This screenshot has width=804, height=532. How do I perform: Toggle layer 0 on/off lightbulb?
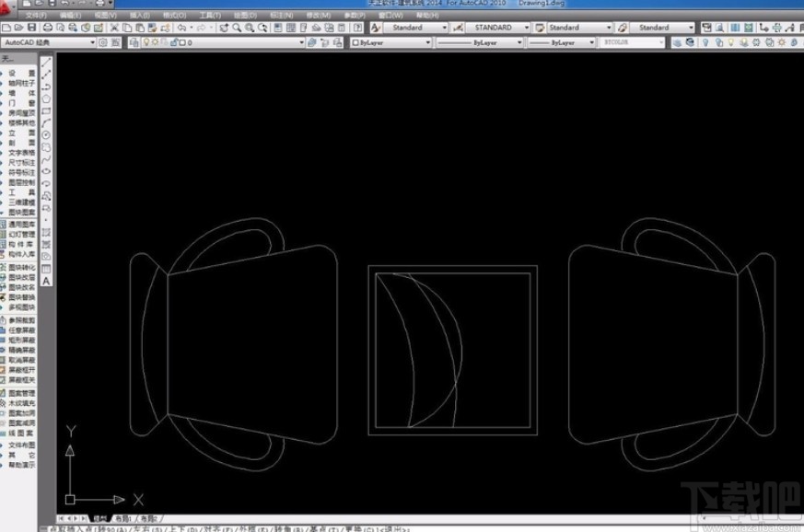click(x=146, y=42)
